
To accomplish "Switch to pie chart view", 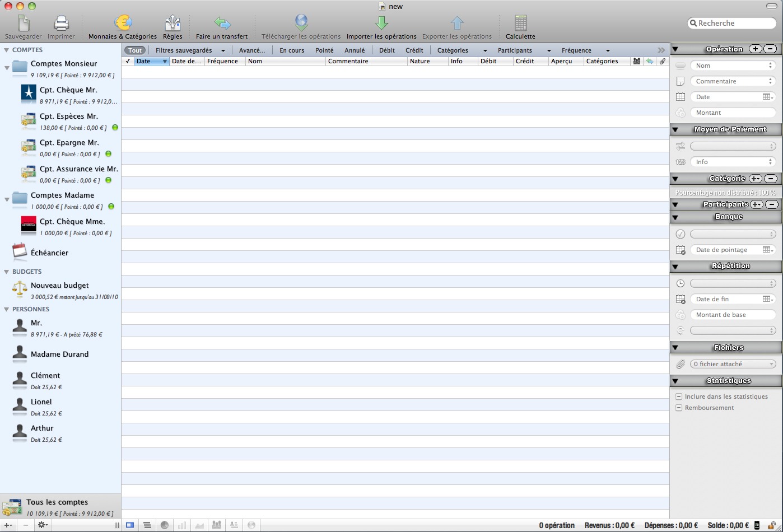I will [165, 525].
